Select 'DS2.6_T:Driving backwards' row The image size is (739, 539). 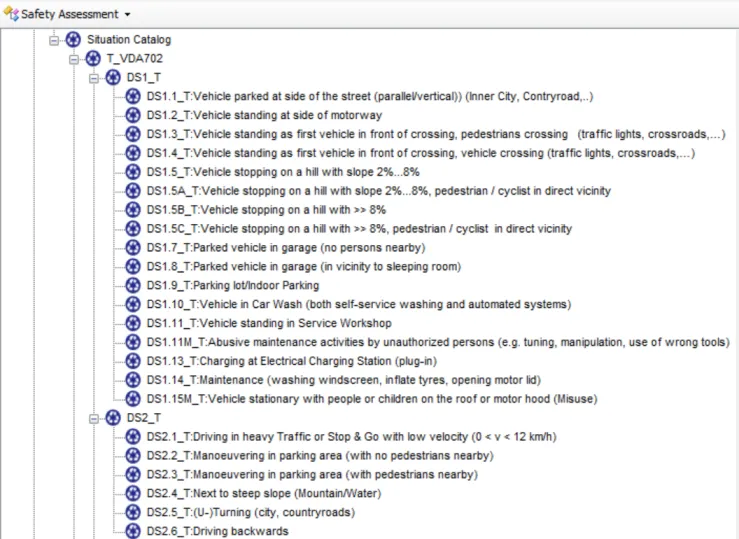218,531
